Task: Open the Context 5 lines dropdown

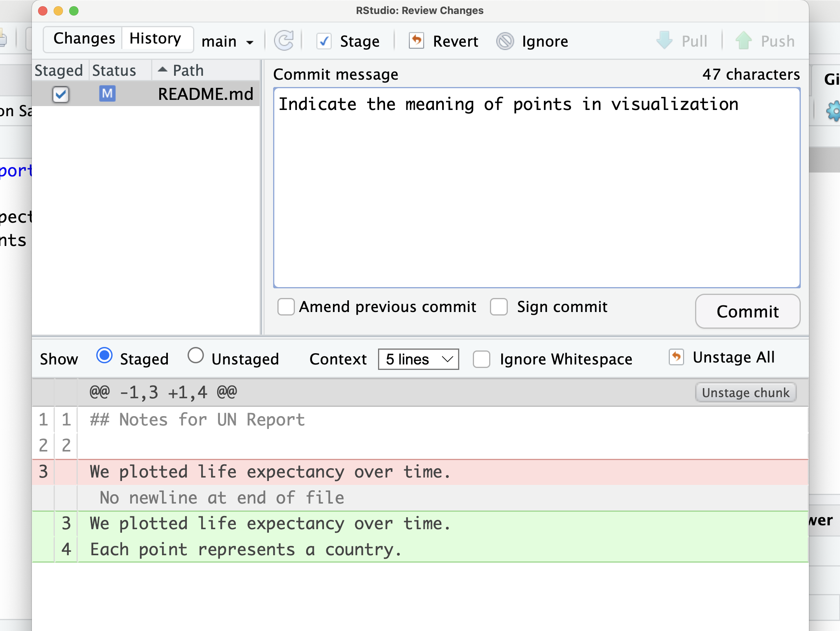Action: [418, 359]
